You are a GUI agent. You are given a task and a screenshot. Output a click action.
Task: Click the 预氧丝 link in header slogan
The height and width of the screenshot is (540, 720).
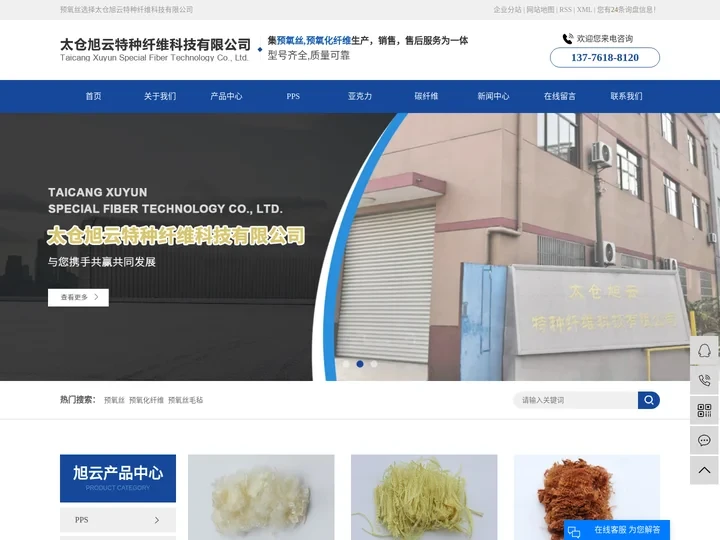point(290,40)
